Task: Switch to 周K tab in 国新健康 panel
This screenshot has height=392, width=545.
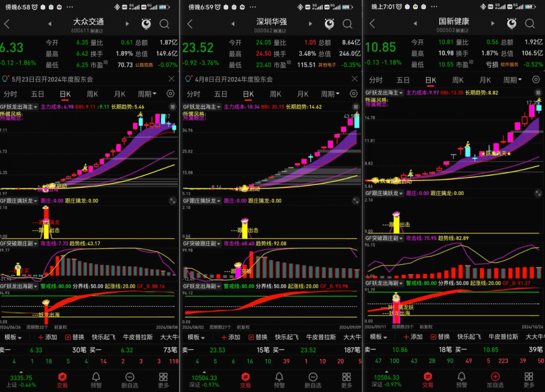Action: (458, 80)
